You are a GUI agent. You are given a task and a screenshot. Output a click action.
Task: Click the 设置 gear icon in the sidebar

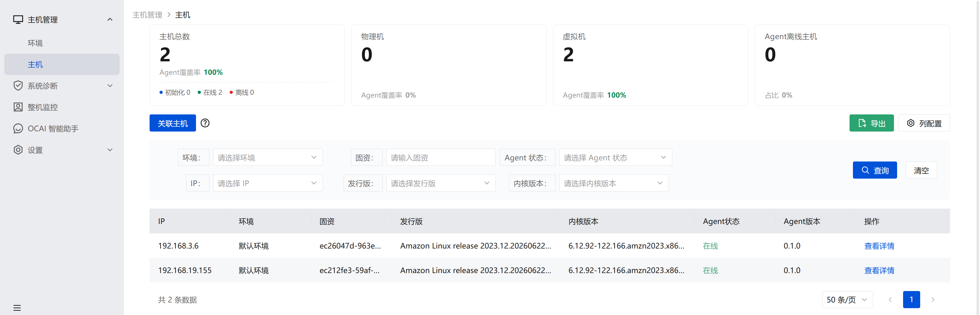pos(18,150)
